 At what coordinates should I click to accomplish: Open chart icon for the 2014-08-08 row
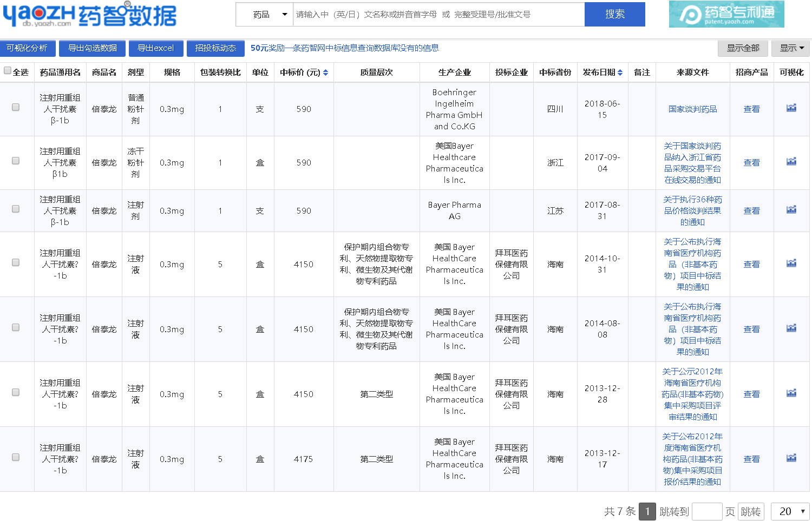pos(791,328)
